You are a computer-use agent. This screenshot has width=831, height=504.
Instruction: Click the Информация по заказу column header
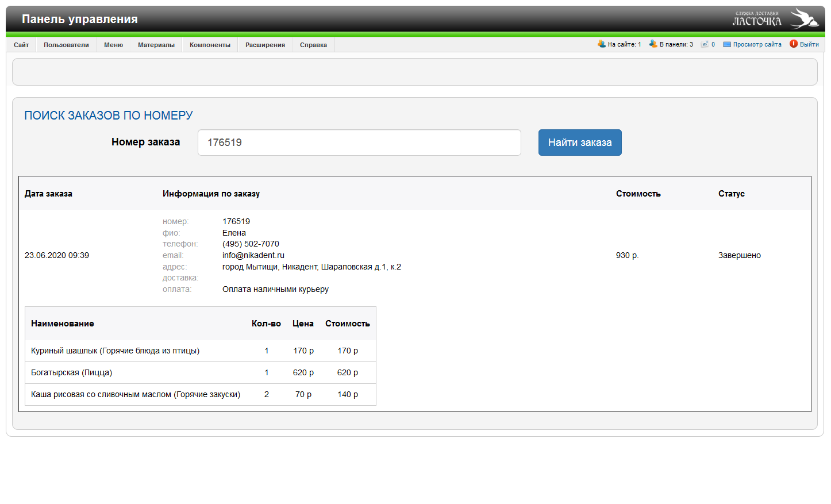(211, 194)
